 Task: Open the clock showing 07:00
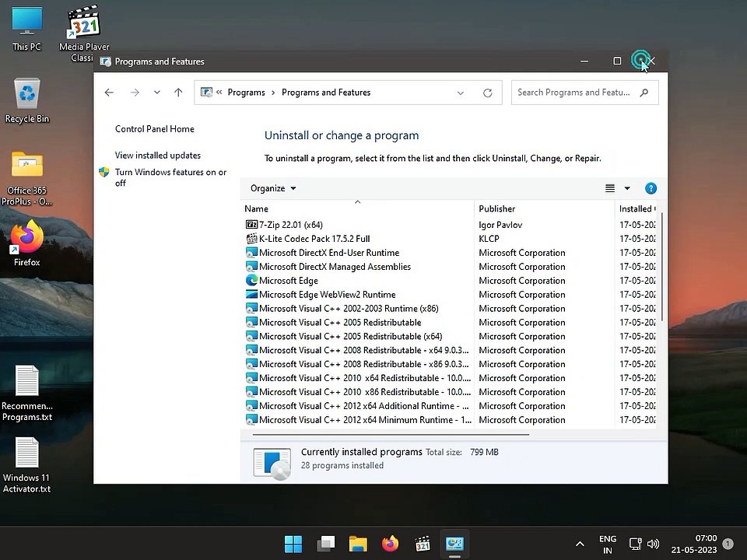(694, 544)
